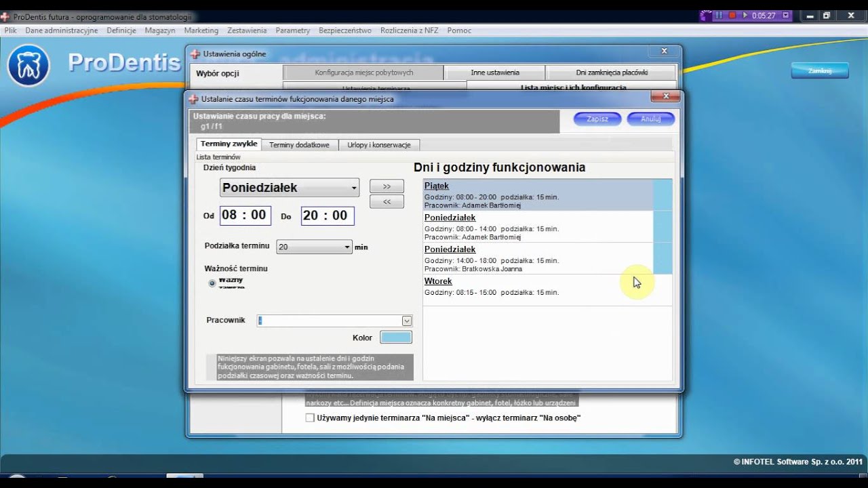Viewport: 868px width, 488px height.
Task: Click the ProDentis tooth logo icon
Action: [x=28, y=66]
